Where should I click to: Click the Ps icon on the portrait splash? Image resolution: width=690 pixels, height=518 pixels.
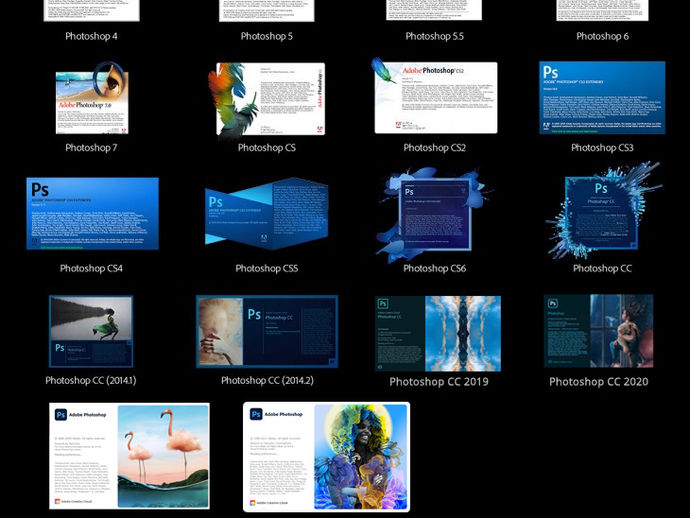tap(256, 414)
